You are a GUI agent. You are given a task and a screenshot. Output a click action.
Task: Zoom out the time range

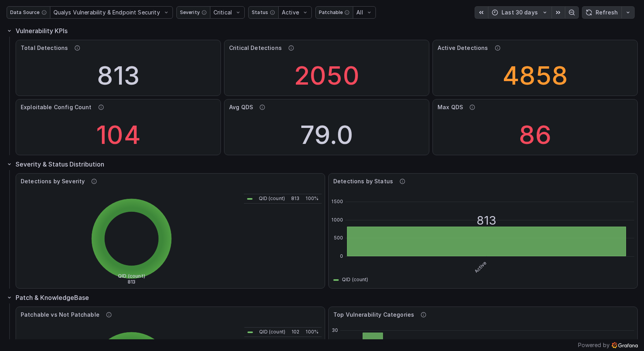(572, 12)
